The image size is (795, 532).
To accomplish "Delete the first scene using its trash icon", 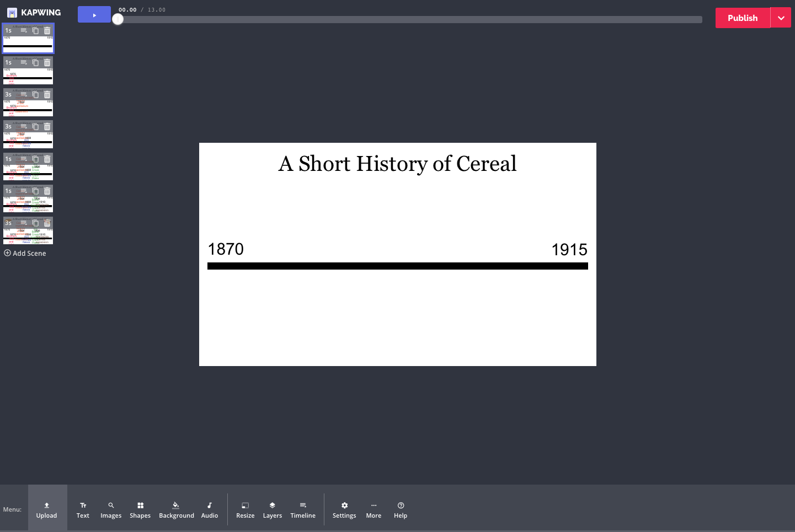I will (x=47, y=31).
